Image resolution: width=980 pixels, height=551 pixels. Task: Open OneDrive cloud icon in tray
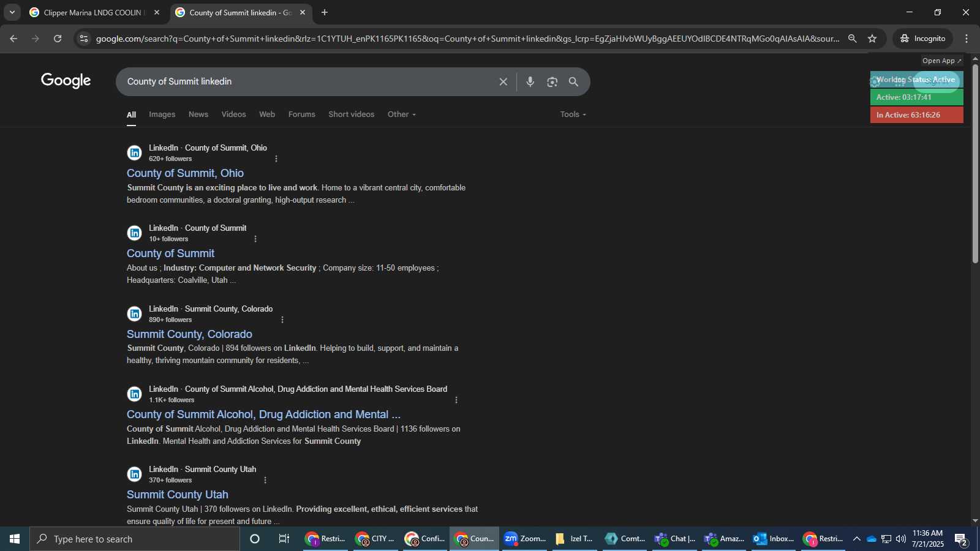[872, 539]
